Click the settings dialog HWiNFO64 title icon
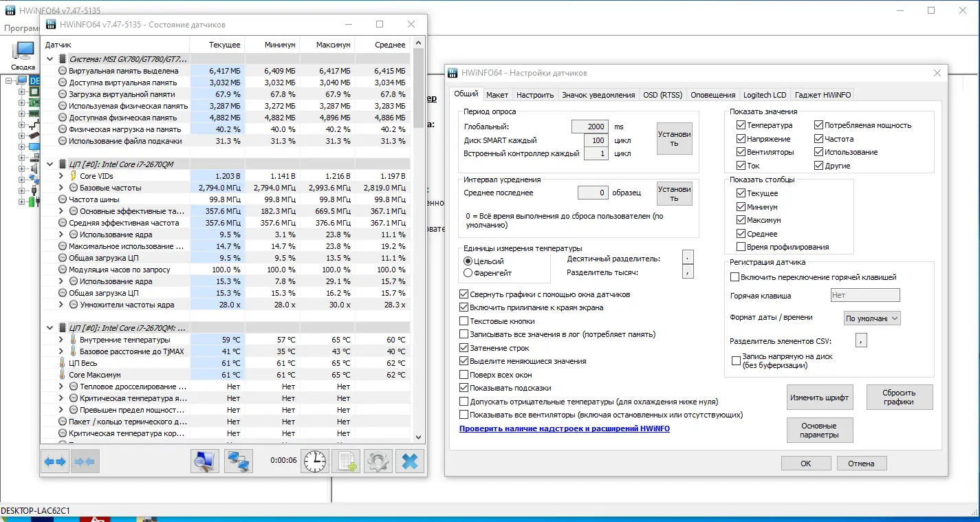980x522 pixels. click(453, 73)
